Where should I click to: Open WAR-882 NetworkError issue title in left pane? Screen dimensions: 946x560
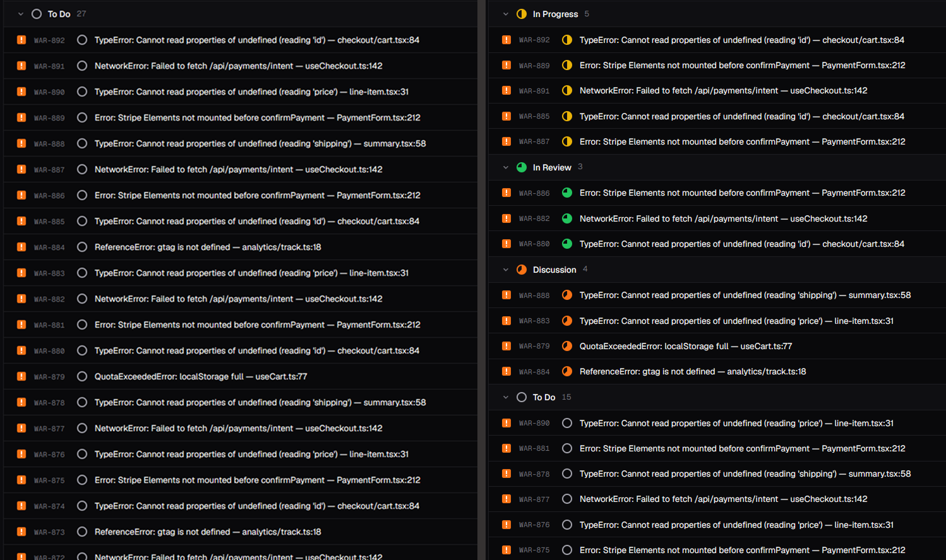(239, 299)
